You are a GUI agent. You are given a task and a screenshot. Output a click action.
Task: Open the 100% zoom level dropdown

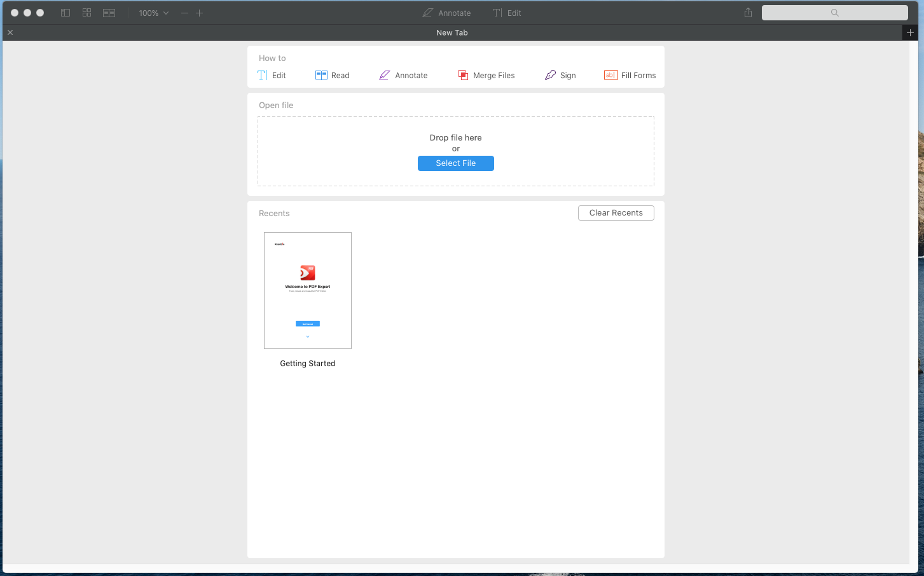pos(153,13)
